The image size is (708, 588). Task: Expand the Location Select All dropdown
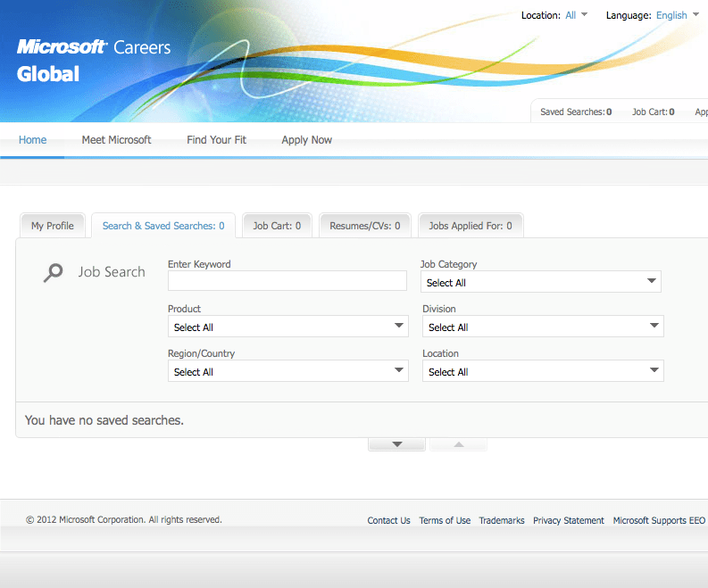pyautogui.click(x=543, y=371)
